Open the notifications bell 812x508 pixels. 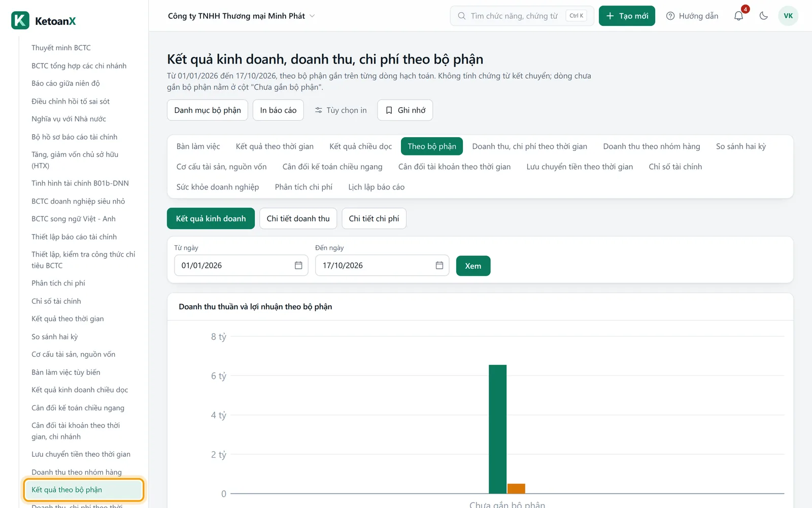739,16
